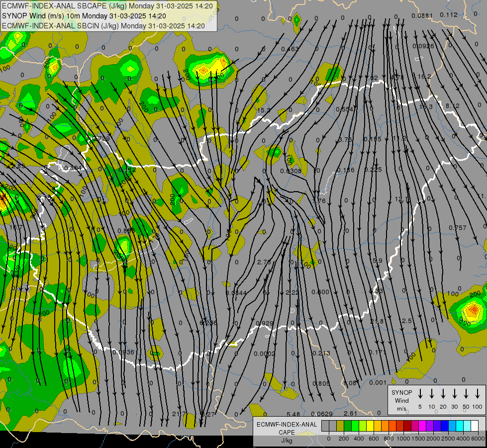Click the 2500 label on CAPE scale

point(448,439)
